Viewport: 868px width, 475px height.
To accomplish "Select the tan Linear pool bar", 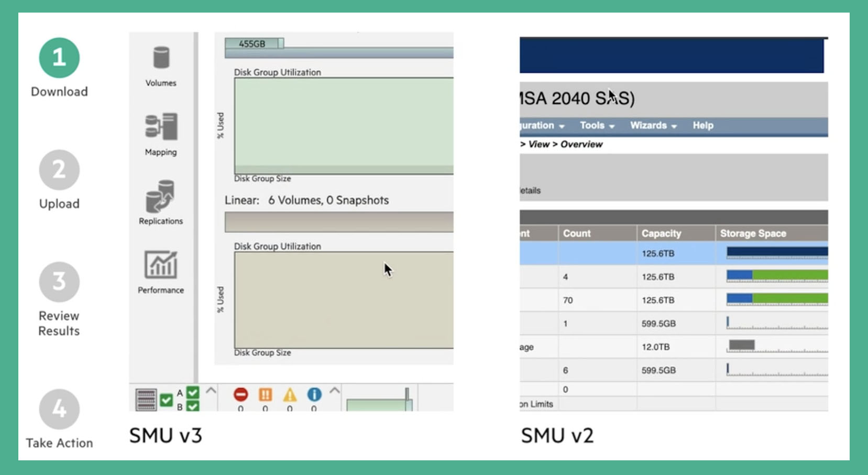I will point(339,222).
